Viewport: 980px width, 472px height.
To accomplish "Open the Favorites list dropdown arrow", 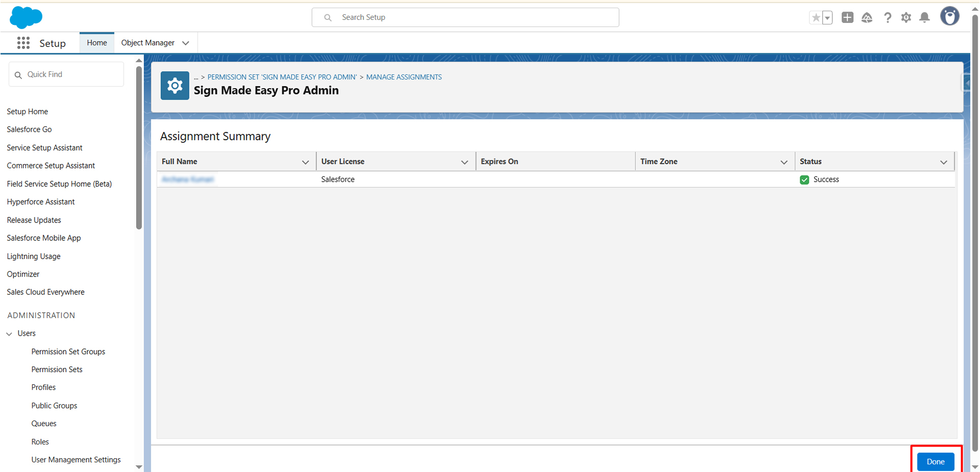I will (x=827, y=18).
